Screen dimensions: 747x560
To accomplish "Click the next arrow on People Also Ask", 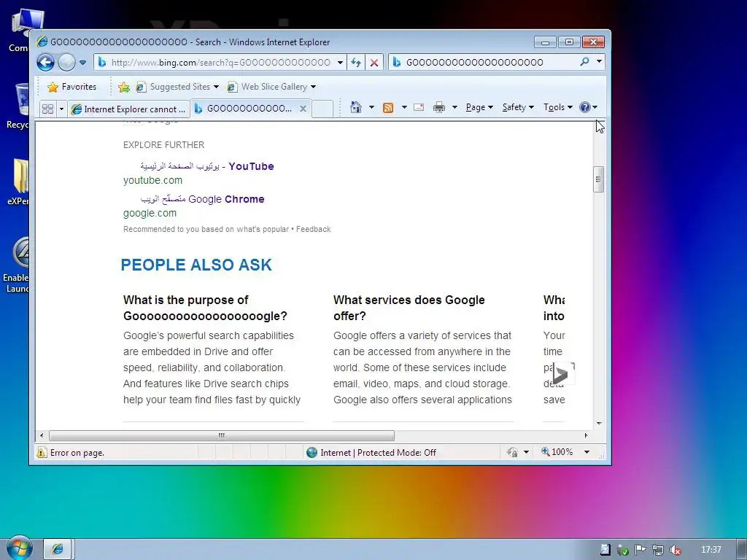I will coord(564,374).
